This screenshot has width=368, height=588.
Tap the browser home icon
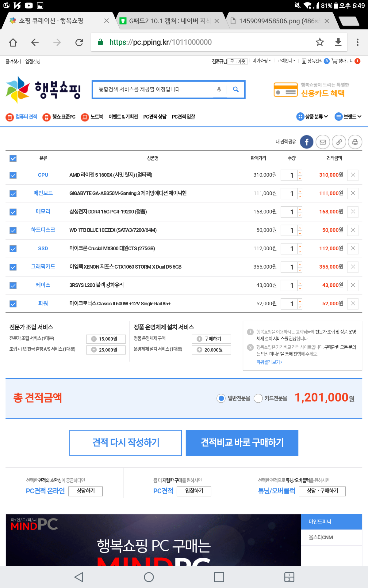tap(13, 42)
